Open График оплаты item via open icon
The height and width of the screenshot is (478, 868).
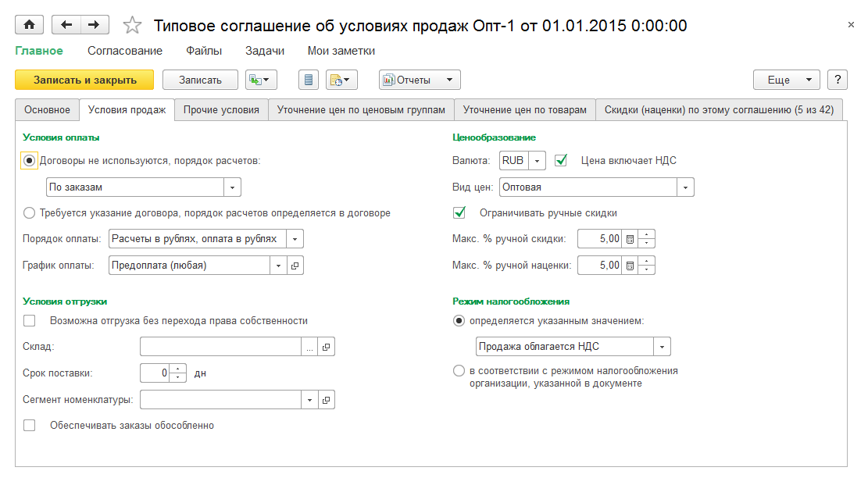pyautogui.click(x=295, y=265)
